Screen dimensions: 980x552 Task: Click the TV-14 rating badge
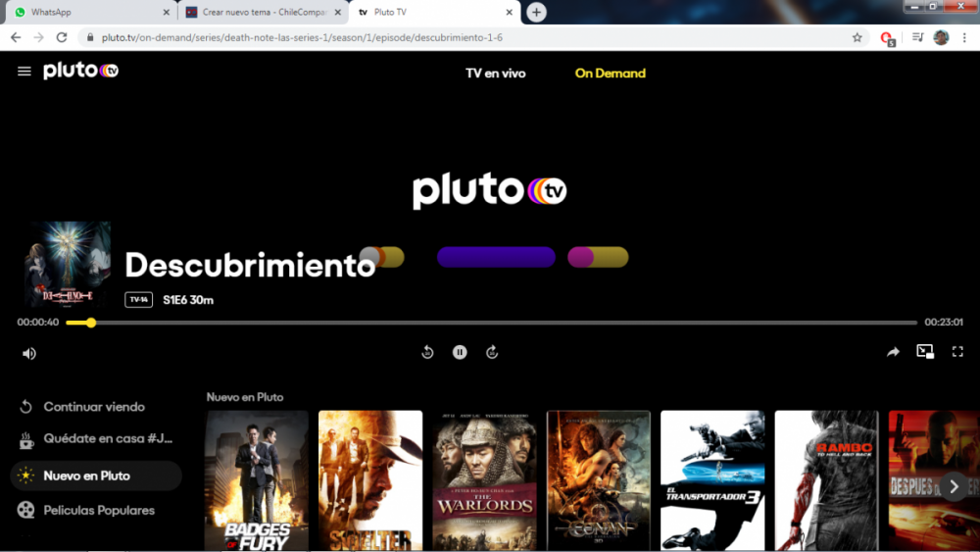point(139,300)
